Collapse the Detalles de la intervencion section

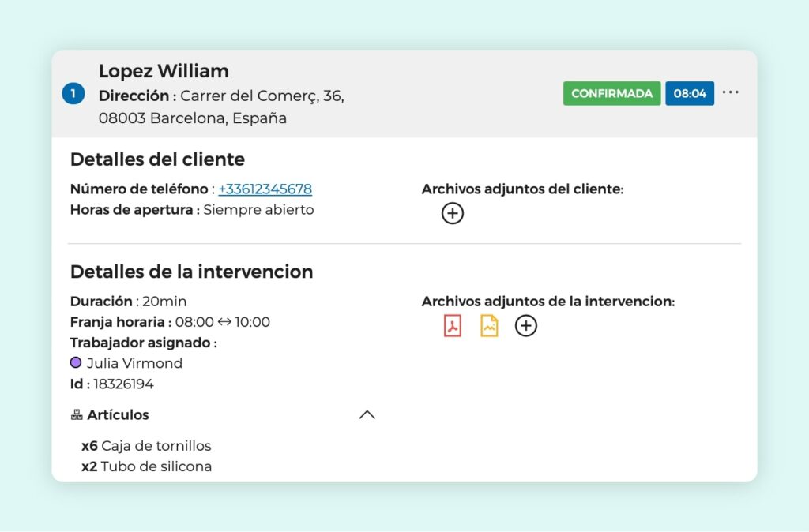[x=191, y=272]
